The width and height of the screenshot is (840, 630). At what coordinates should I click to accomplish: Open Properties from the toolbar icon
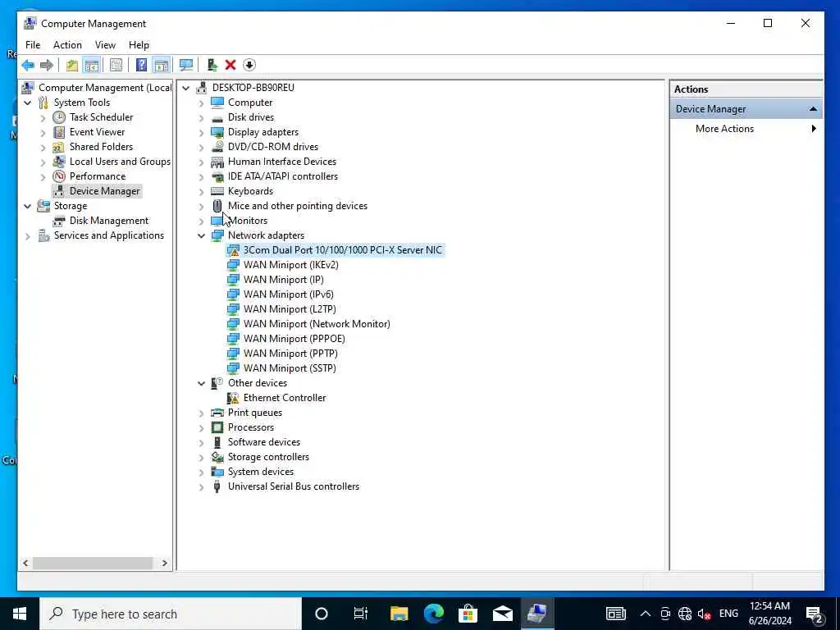coord(116,66)
